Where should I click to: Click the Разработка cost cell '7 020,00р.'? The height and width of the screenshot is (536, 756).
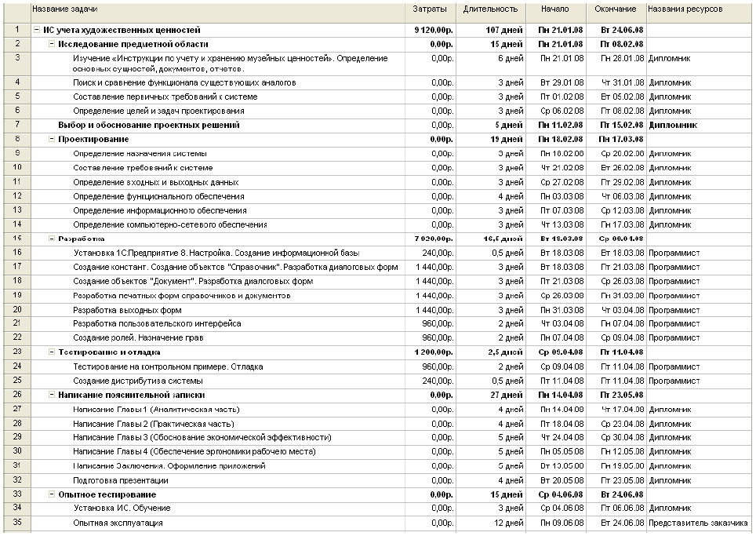click(434, 239)
